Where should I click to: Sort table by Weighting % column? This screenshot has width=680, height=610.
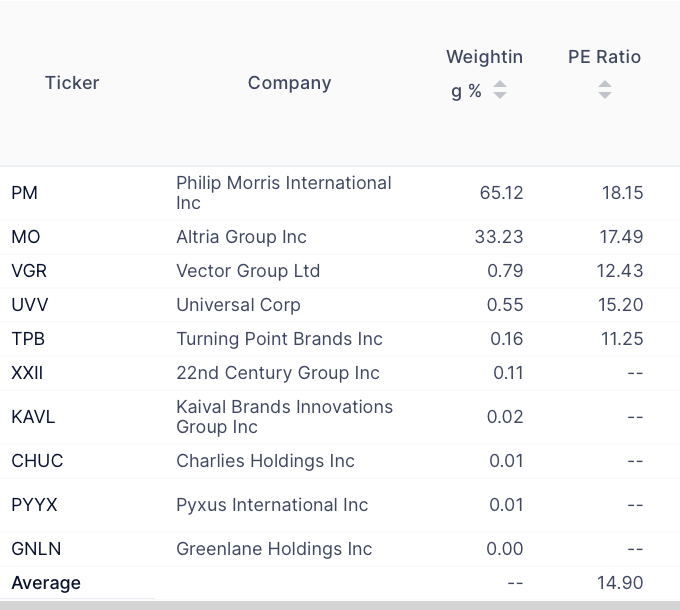tap(500, 90)
